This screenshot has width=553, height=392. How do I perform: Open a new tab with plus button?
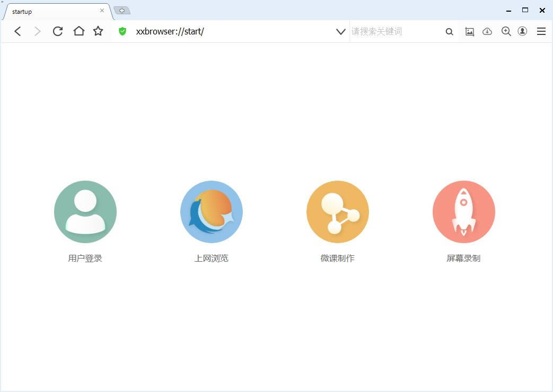pos(122,11)
